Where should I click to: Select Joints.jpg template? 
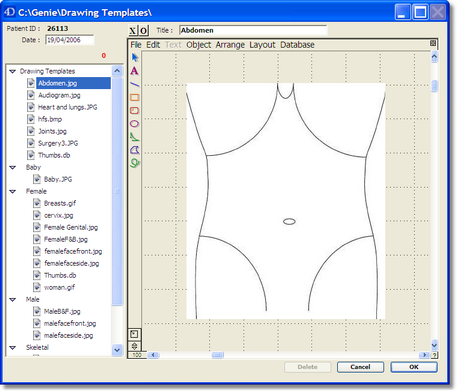click(x=52, y=131)
